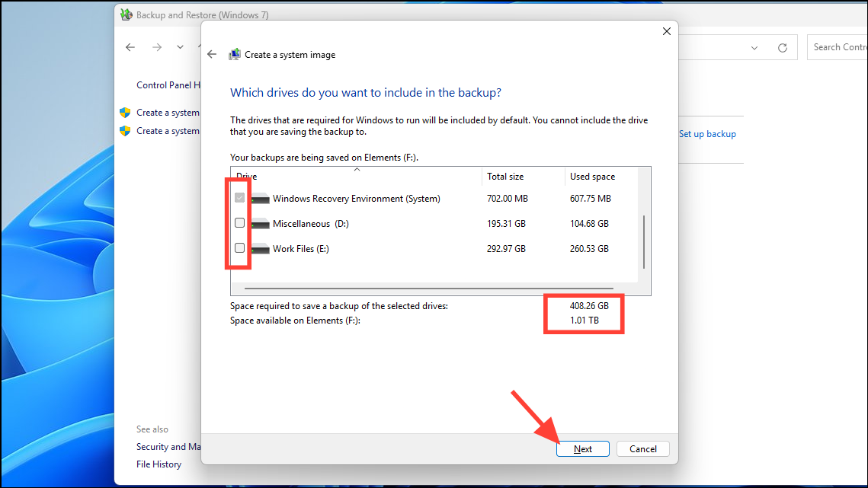Screen dimensions: 868x488
Task: Click the Refresh icon beside the address bar
Action: pyautogui.click(x=782, y=46)
